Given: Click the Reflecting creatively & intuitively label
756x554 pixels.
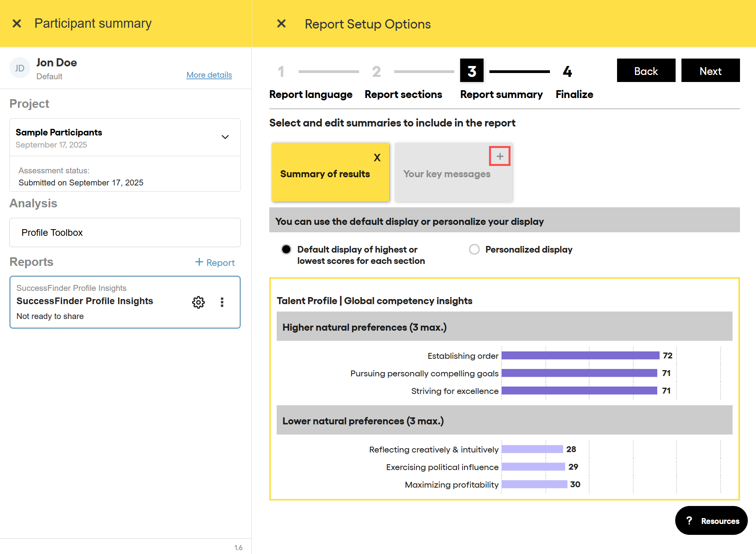Looking at the screenshot, I should click(434, 450).
